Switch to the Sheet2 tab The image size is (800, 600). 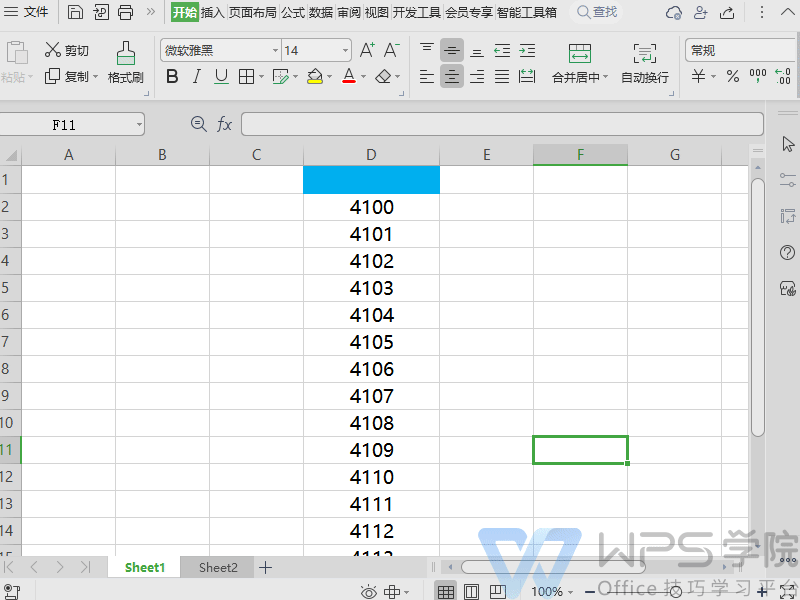218,567
